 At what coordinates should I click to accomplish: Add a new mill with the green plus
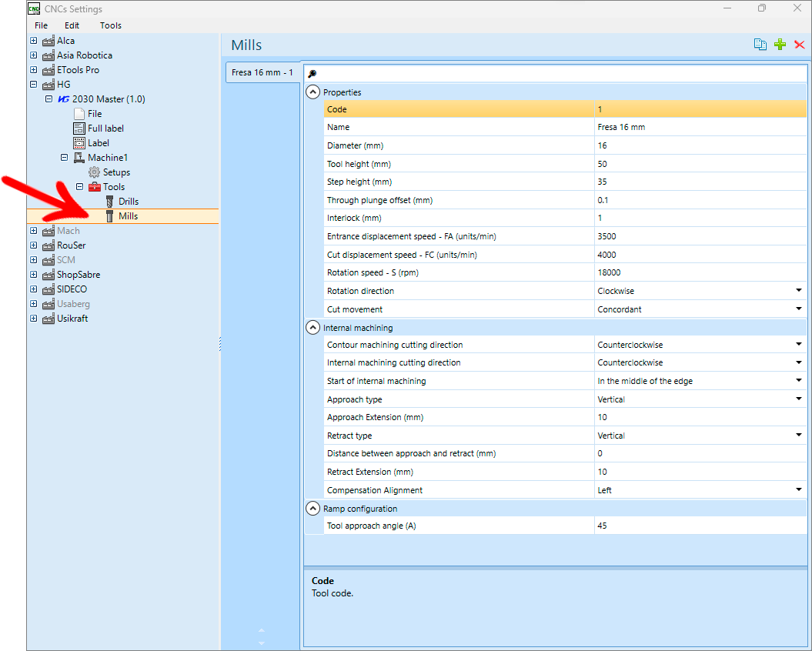pos(780,45)
